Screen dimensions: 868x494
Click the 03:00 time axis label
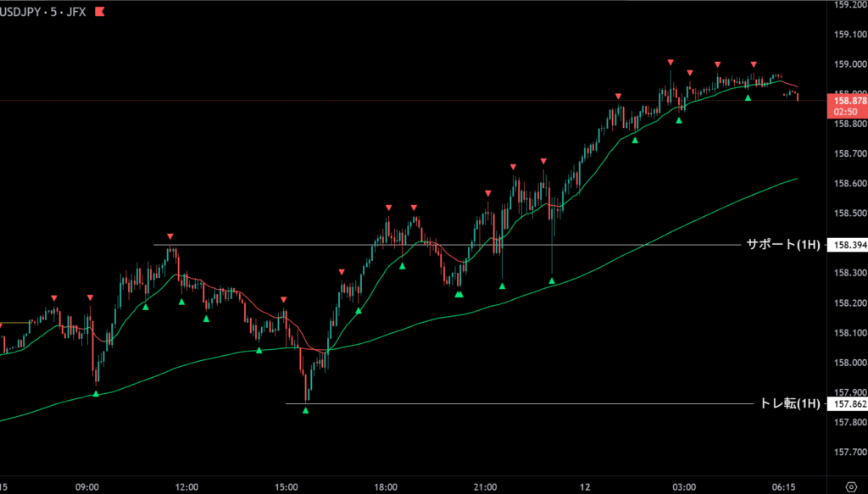(x=684, y=486)
